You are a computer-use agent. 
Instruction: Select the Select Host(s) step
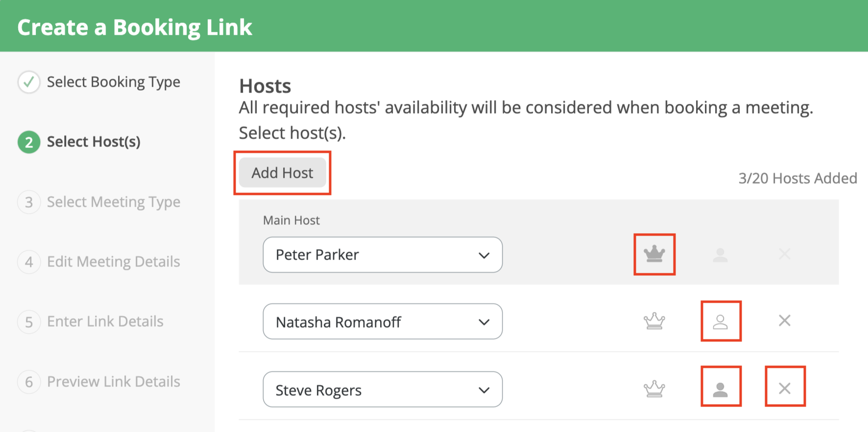(94, 142)
